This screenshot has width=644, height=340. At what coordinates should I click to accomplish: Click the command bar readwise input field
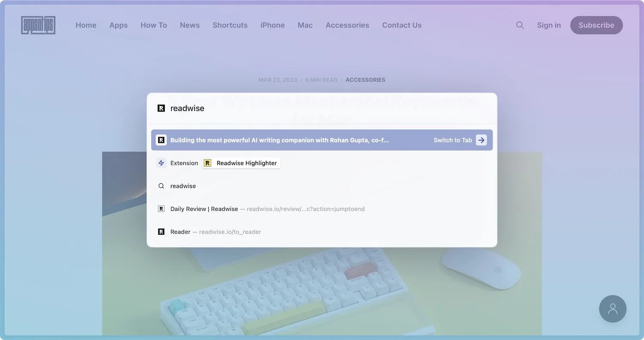[x=322, y=108]
